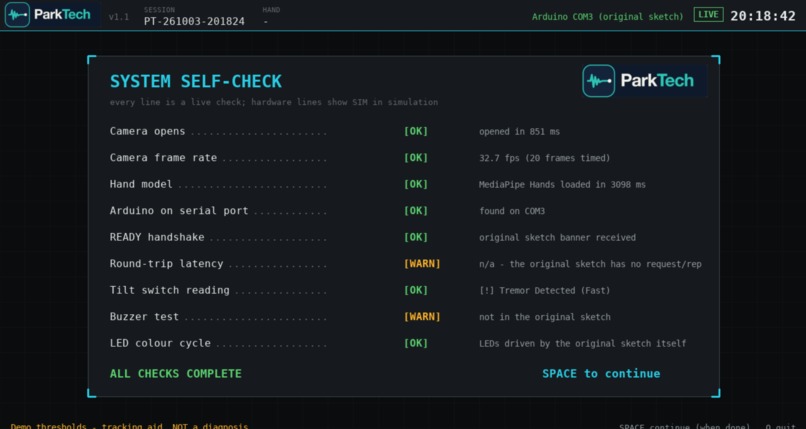
Task: Select 'Arduino on serial port' row label
Action: click(179, 211)
